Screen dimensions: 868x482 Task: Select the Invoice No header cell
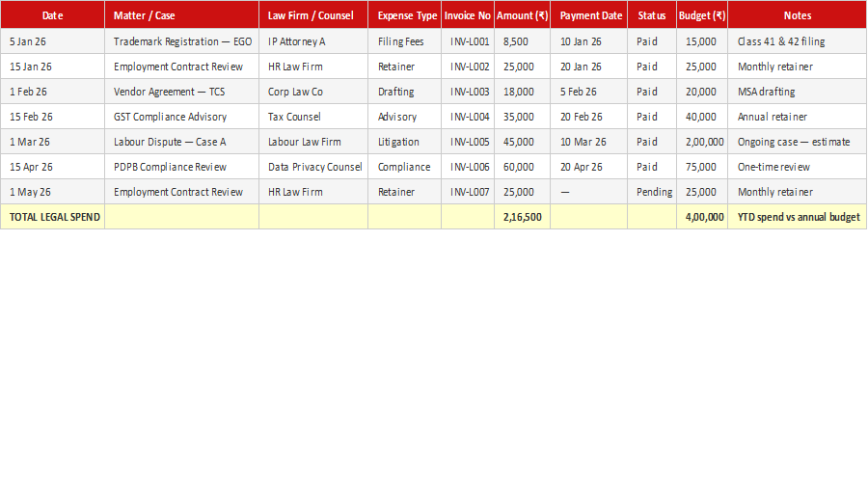(x=468, y=14)
